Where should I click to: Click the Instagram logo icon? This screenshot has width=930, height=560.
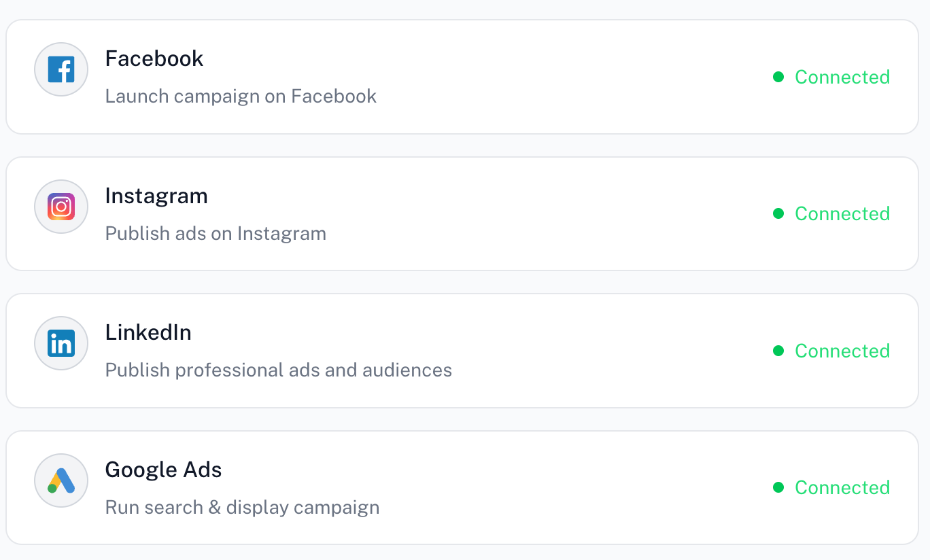tap(61, 207)
